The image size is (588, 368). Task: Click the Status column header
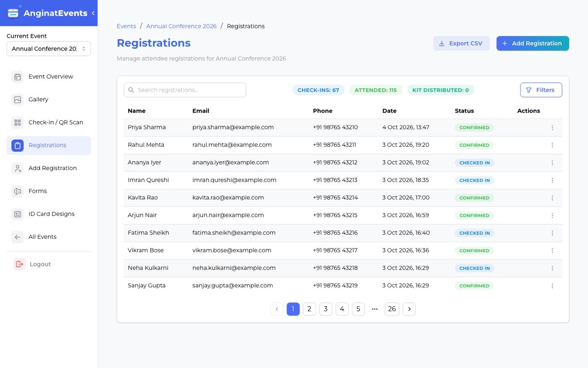coord(464,111)
